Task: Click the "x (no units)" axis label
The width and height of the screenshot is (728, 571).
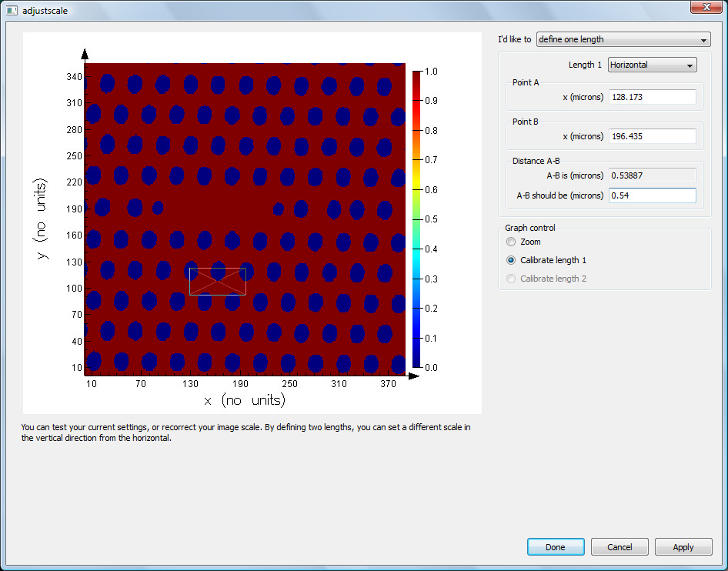Action: click(245, 400)
